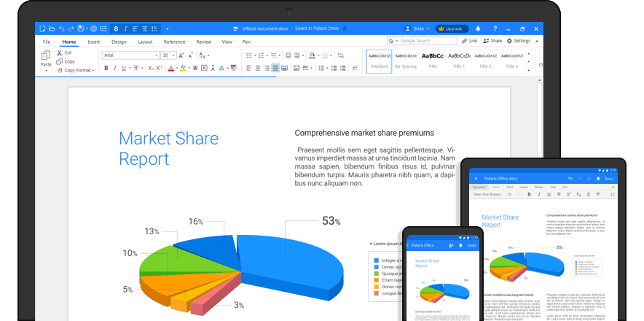Insert line break with return arrow icon
This screenshot has width=644, height=321.
pyautogui.click(x=355, y=68)
